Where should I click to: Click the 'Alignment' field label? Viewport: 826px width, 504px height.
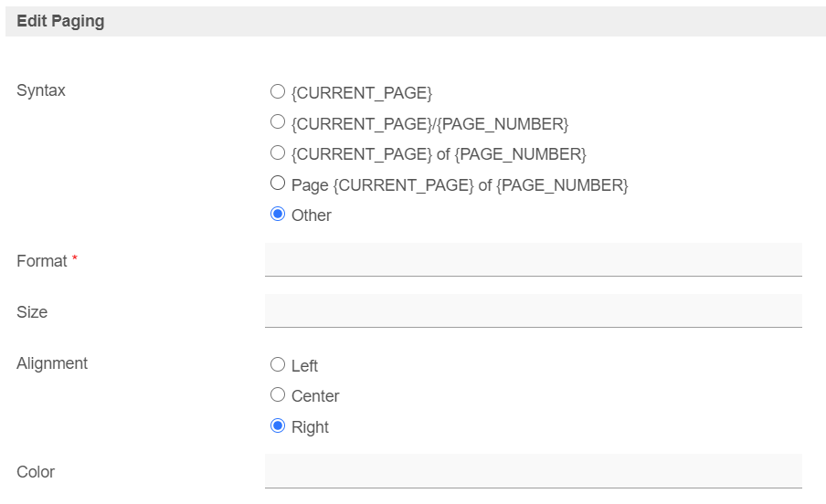pos(52,363)
